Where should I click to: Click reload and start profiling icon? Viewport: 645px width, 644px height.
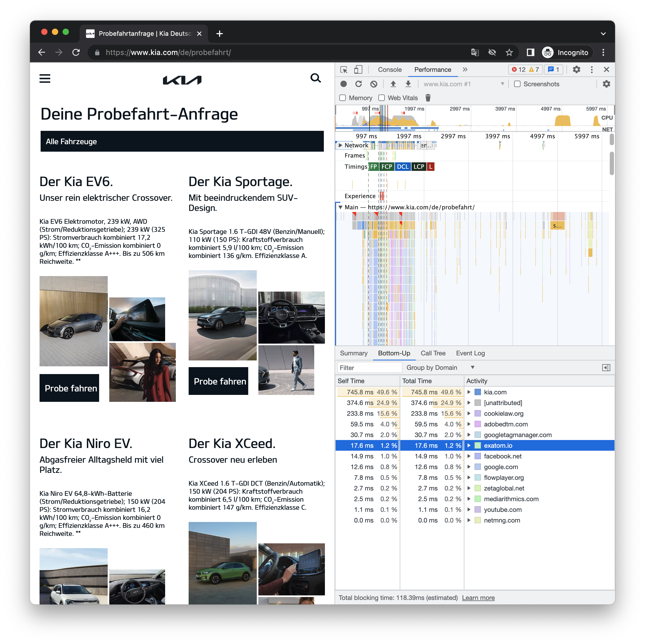pyautogui.click(x=359, y=84)
